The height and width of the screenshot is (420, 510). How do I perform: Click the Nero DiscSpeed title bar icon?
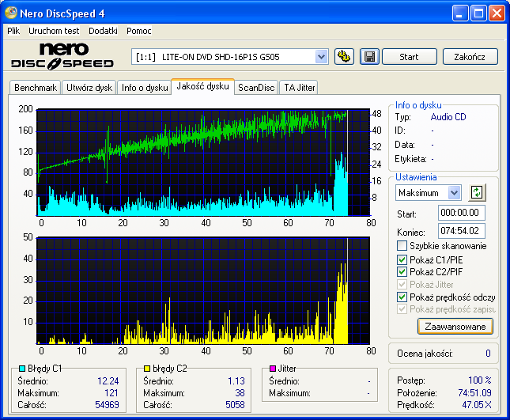tap(11, 13)
